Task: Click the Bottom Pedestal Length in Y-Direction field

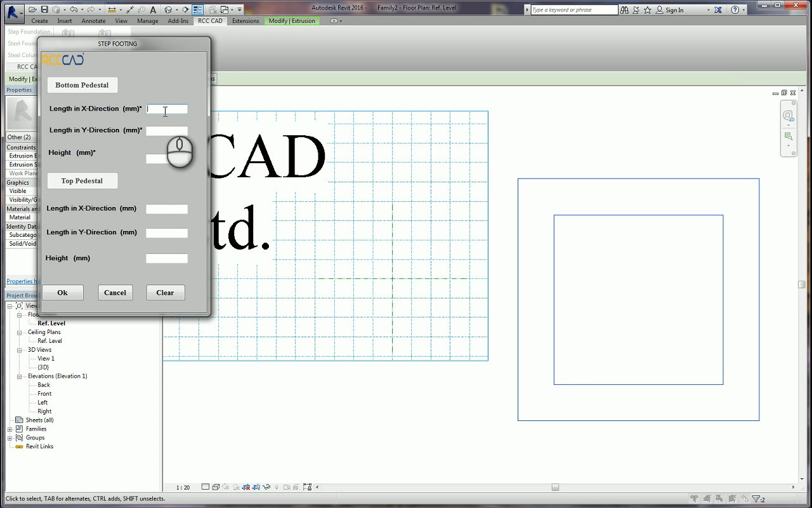Action: tap(167, 131)
